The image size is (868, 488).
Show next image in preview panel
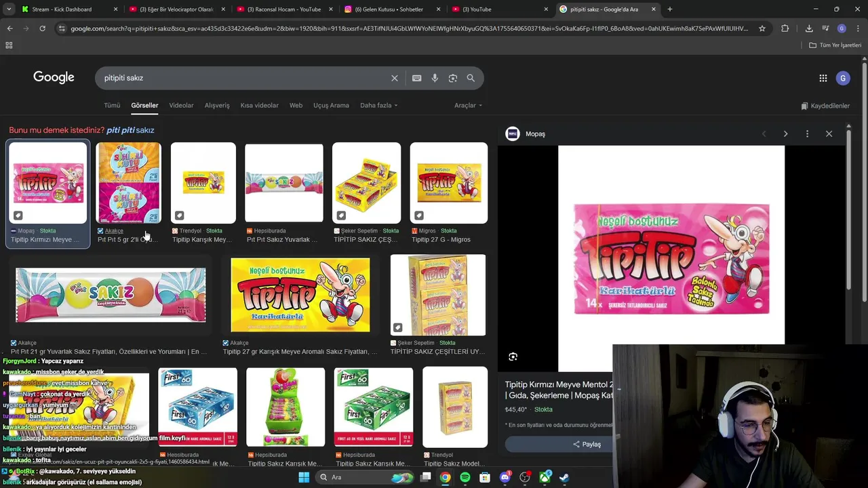coord(785,134)
